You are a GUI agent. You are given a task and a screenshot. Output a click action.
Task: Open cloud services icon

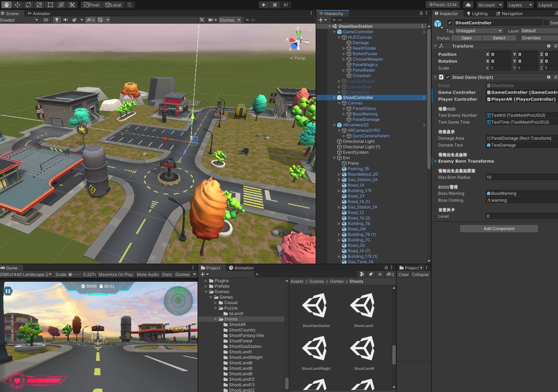(468, 5)
